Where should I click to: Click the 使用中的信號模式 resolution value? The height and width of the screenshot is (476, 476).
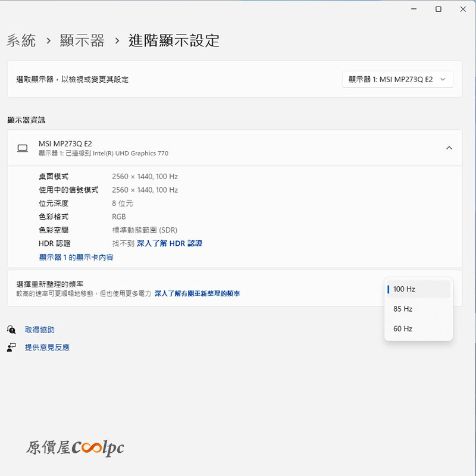click(145, 190)
